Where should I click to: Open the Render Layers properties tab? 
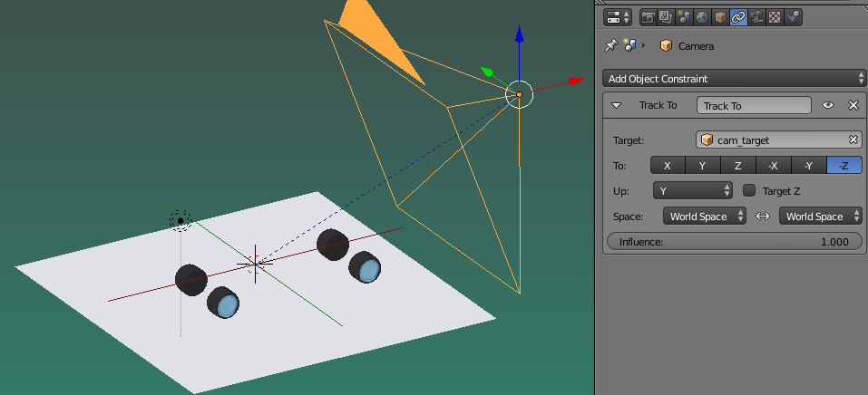point(666,16)
